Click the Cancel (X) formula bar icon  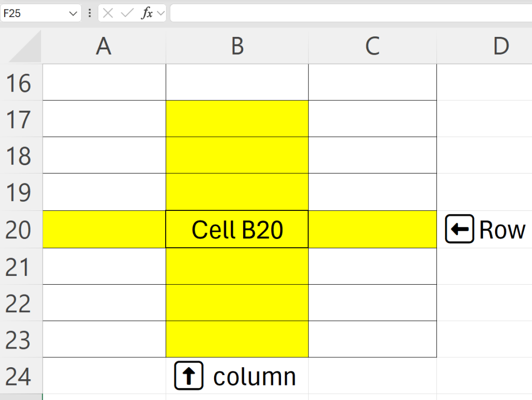click(x=108, y=14)
